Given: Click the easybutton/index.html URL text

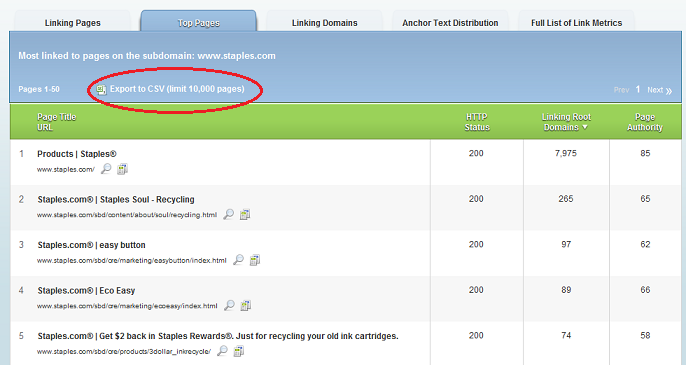Looking at the screenshot, I should click(132, 261).
